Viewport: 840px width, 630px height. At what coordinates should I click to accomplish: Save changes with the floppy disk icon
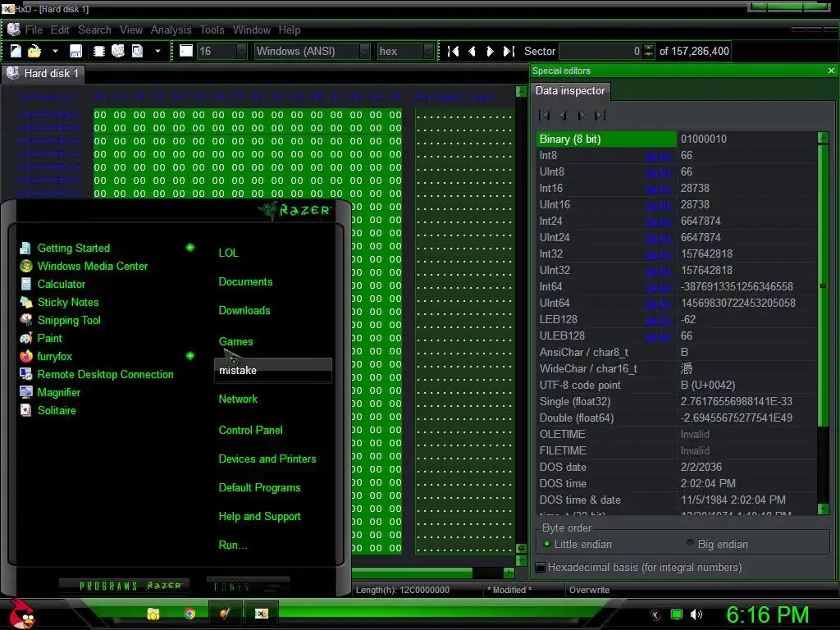75,51
